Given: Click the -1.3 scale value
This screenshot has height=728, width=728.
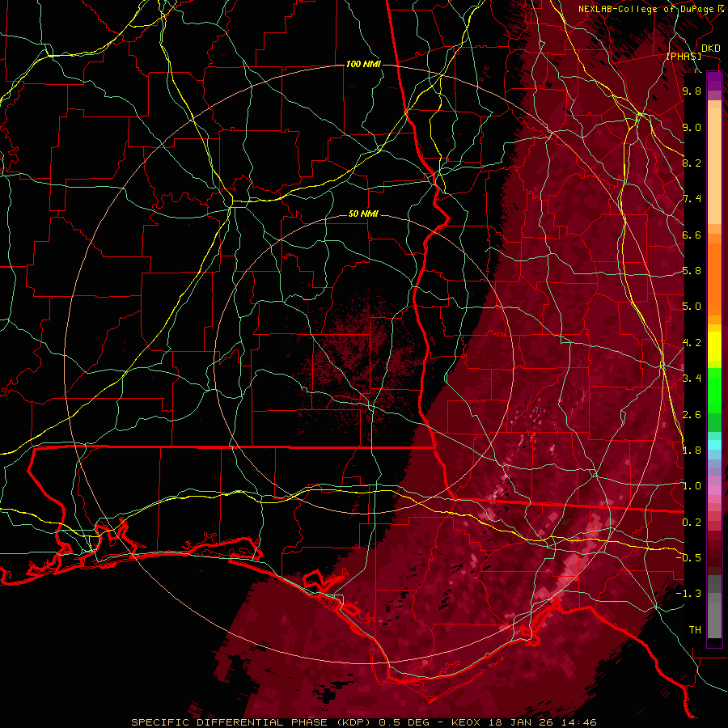Looking at the screenshot, I should [x=688, y=594].
